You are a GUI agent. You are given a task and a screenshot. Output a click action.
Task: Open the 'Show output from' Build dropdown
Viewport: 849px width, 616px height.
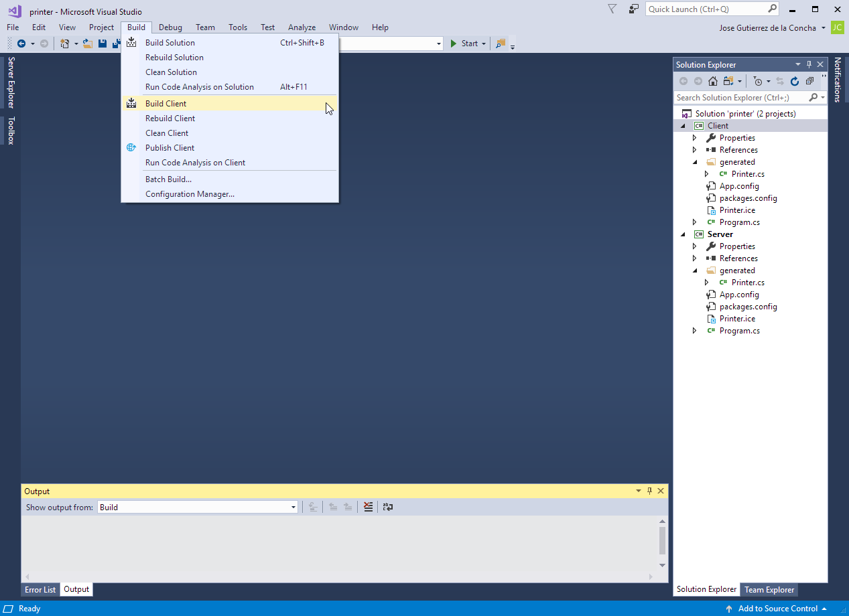293,508
